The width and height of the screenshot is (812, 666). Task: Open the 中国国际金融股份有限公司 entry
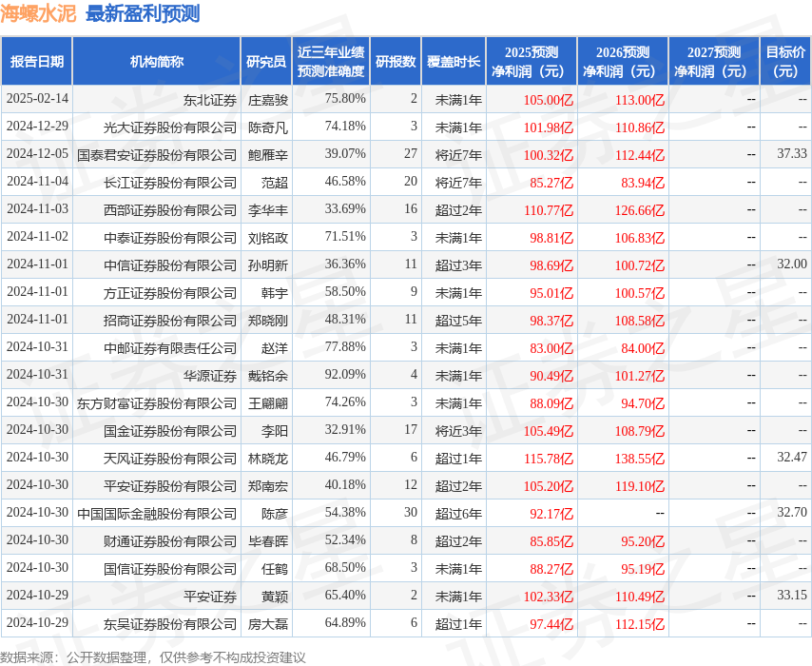pyautogui.click(x=157, y=513)
